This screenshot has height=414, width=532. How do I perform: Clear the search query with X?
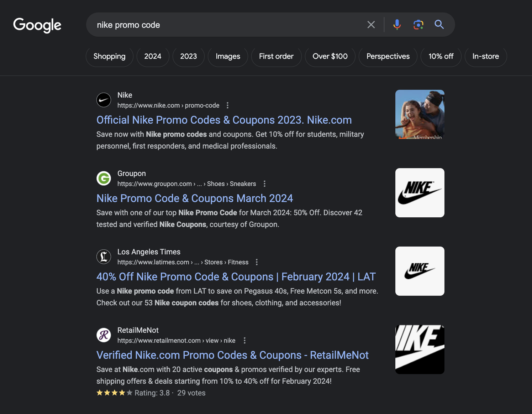tap(371, 25)
